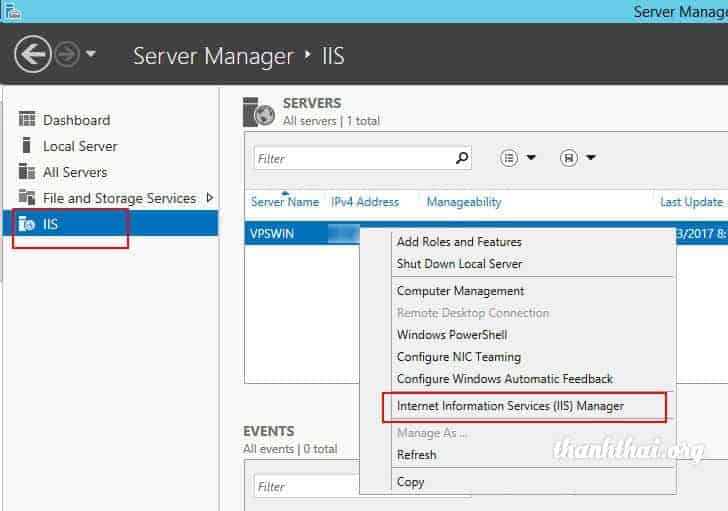Click the All Servers sidebar icon

coord(27,172)
